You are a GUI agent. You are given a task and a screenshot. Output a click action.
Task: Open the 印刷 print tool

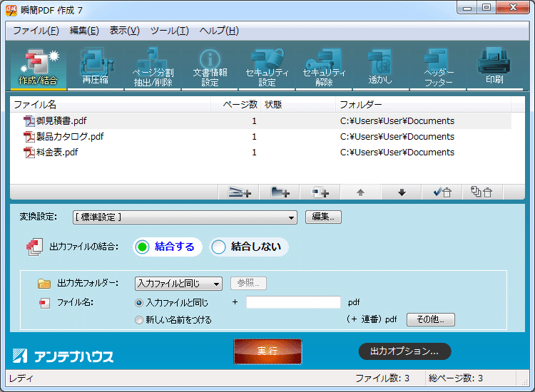(494, 68)
